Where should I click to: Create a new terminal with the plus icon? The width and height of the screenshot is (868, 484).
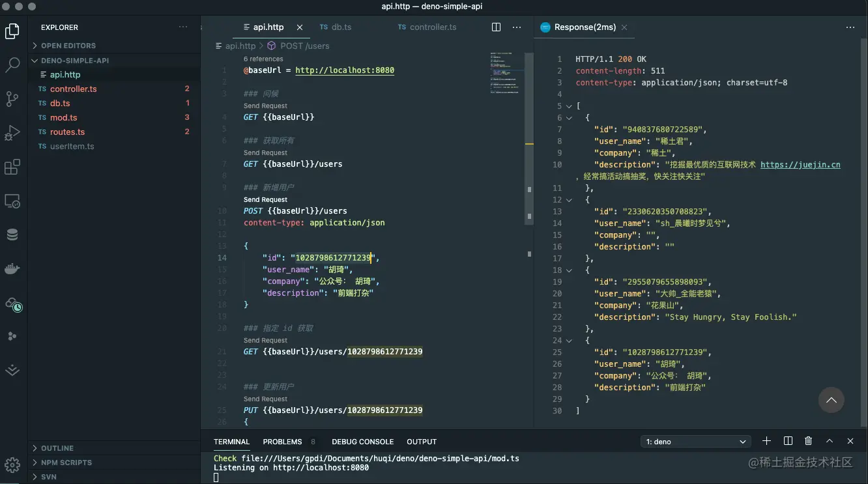[x=767, y=441]
